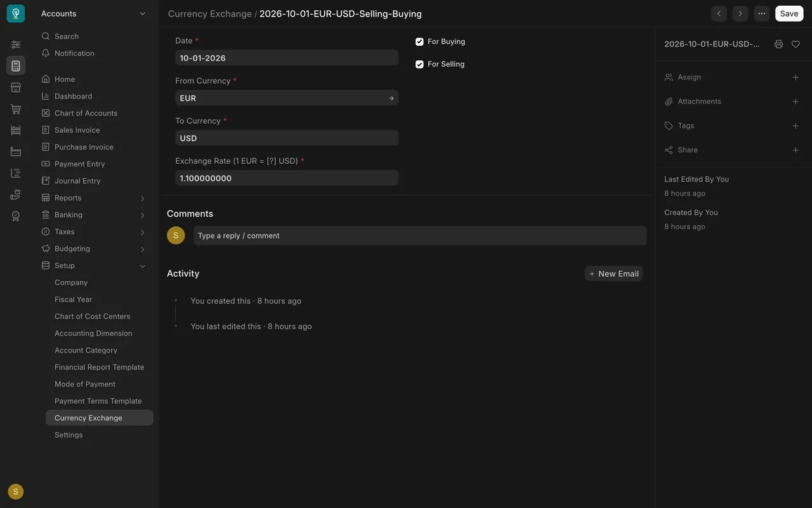Open the ERPNext logo home icon

click(x=16, y=13)
